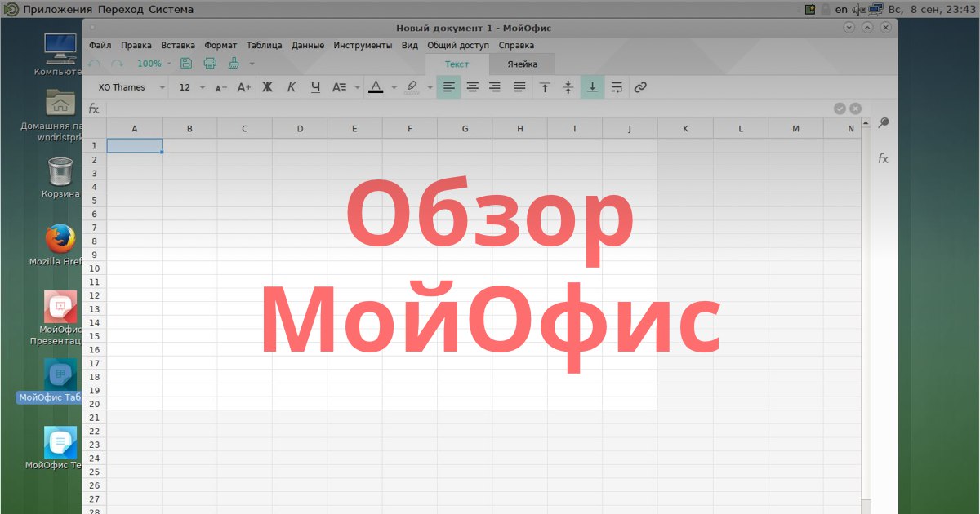
Task: Click the Компьютер desktop icon
Action: tap(62, 49)
